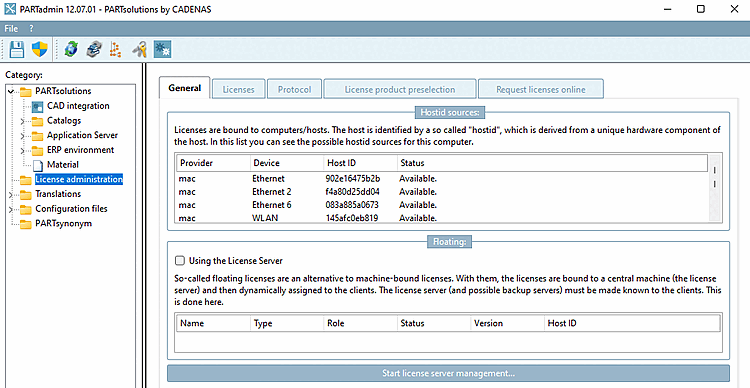Screen dimensions: 750x388
Task: Select the CAD integration tree item icon
Action: click(38, 106)
